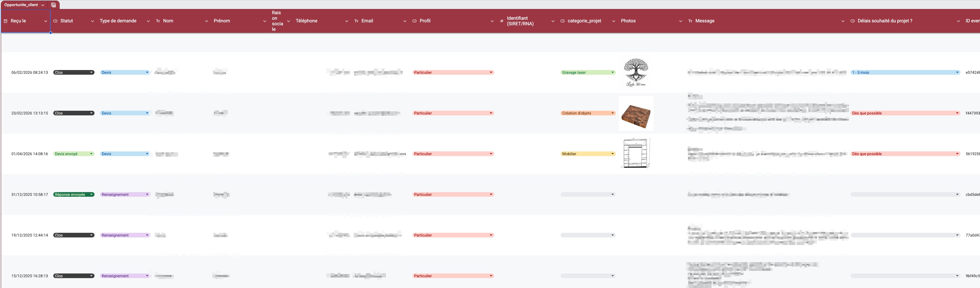Open the tree of life engraving photo

point(636,72)
